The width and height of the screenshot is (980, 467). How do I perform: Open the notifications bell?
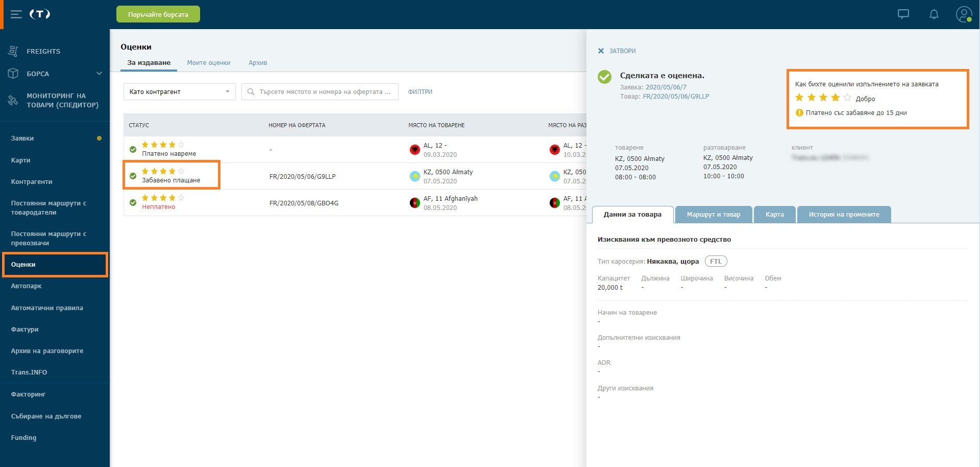coord(934,14)
